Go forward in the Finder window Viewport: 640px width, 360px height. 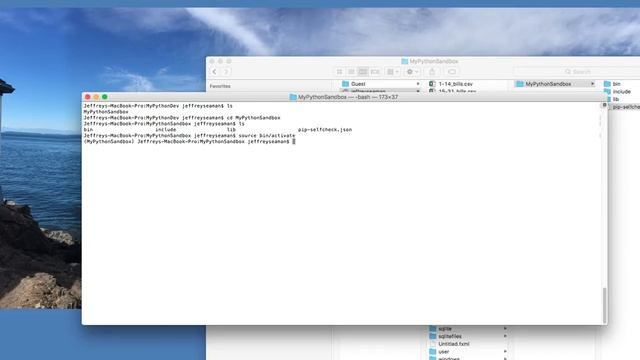click(226, 72)
